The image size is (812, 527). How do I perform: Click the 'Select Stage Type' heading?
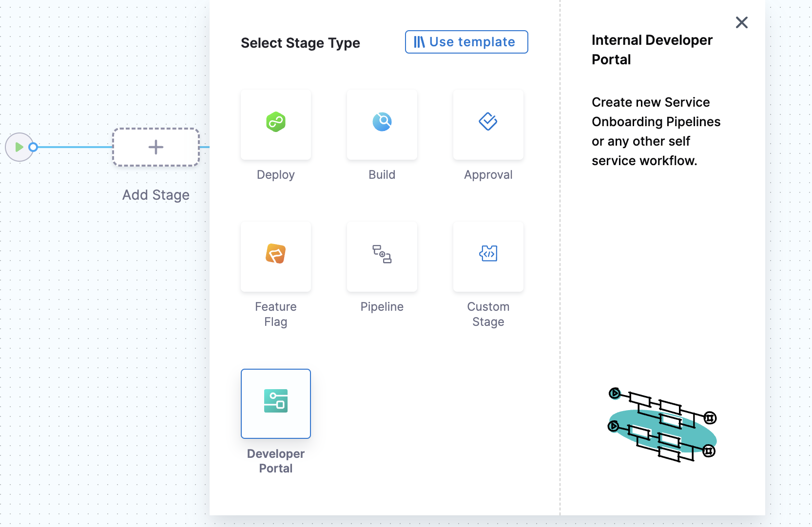[x=300, y=43]
